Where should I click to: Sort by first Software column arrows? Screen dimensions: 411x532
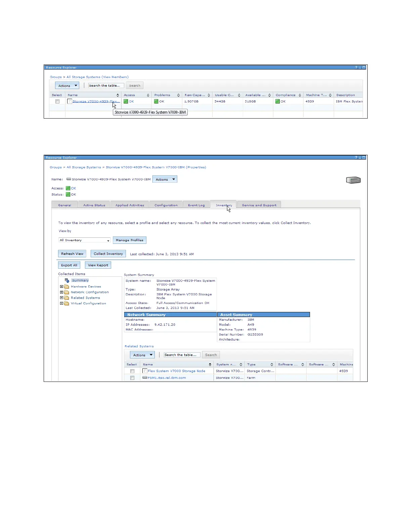tap(303, 365)
